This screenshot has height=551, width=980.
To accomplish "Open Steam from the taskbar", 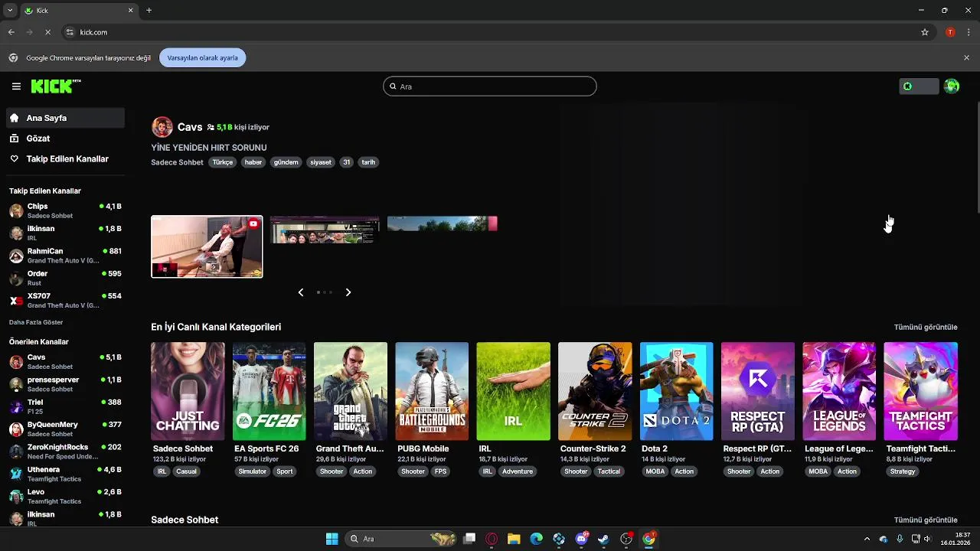I will tap(603, 539).
